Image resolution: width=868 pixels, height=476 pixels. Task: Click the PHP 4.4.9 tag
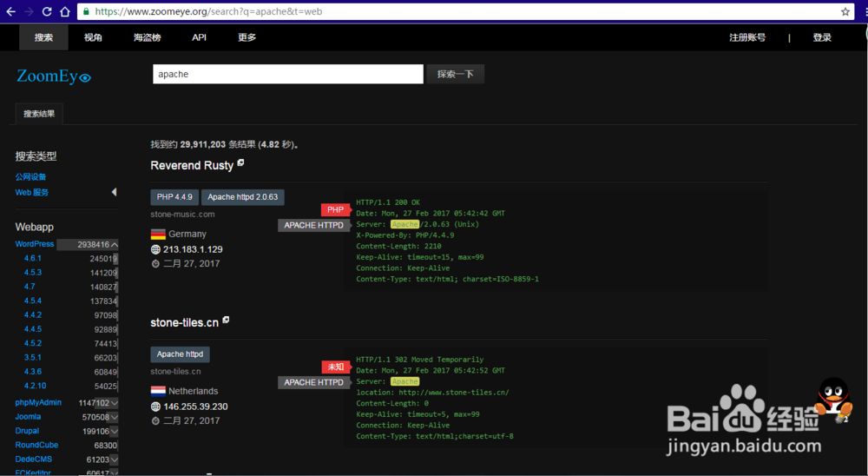pos(174,197)
